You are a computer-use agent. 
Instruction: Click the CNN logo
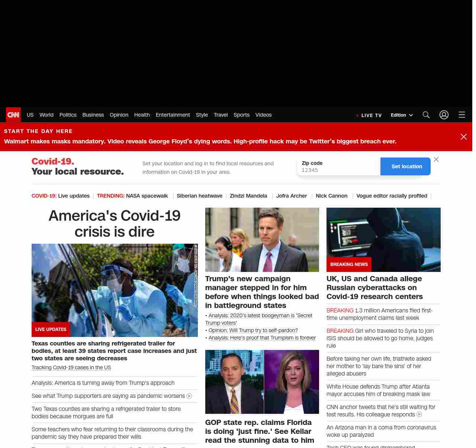click(x=13, y=115)
